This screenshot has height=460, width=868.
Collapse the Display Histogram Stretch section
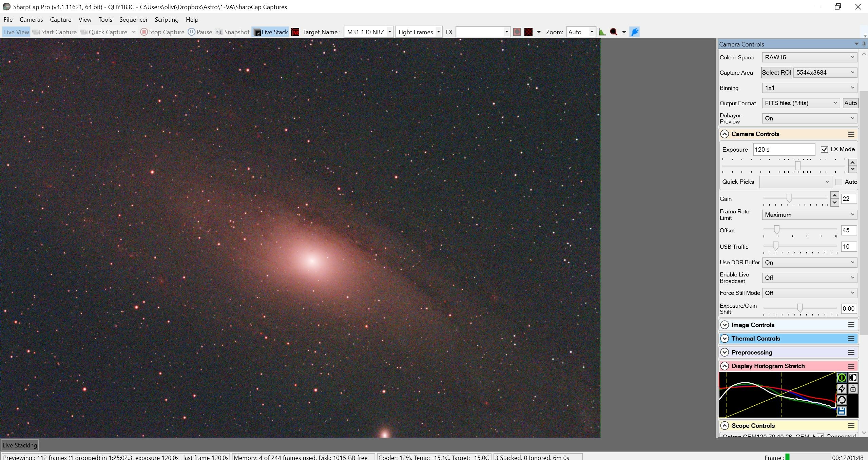pos(725,366)
